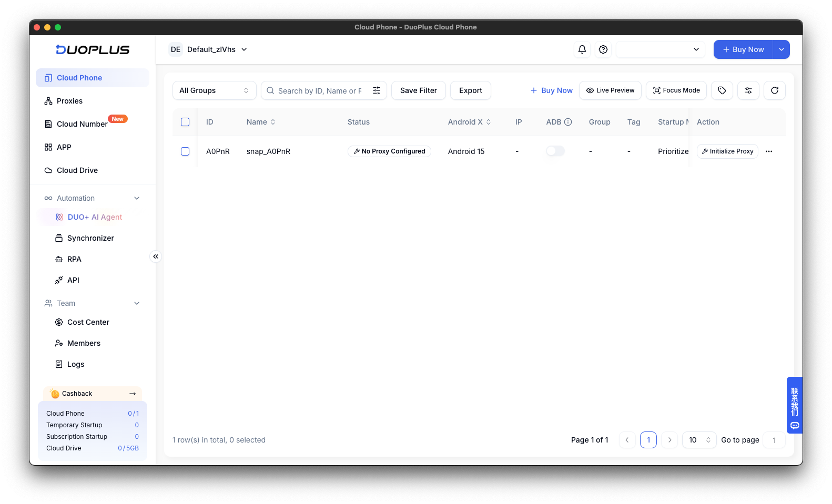Click the Go to page input

click(774, 440)
